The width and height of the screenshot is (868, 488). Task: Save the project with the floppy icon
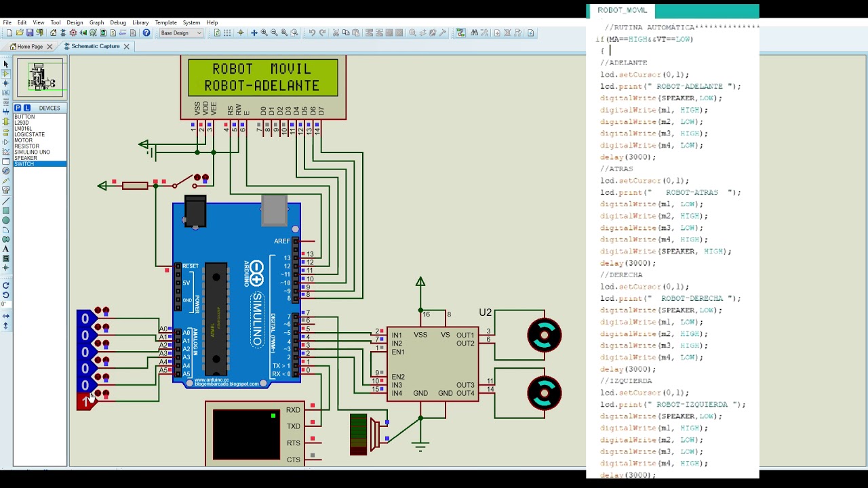[30, 33]
